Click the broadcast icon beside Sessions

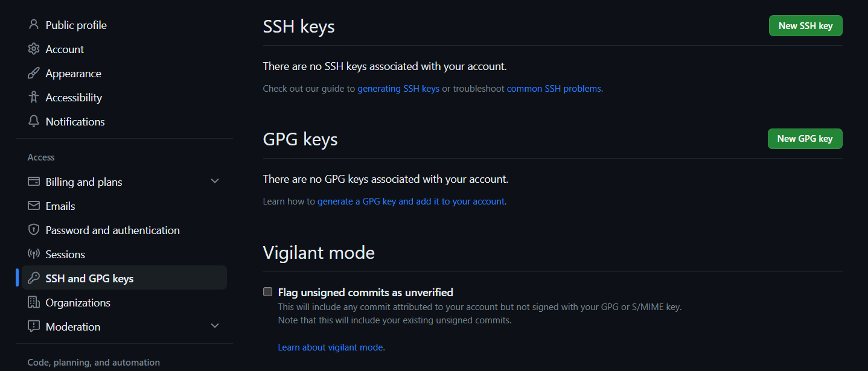[x=34, y=254]
